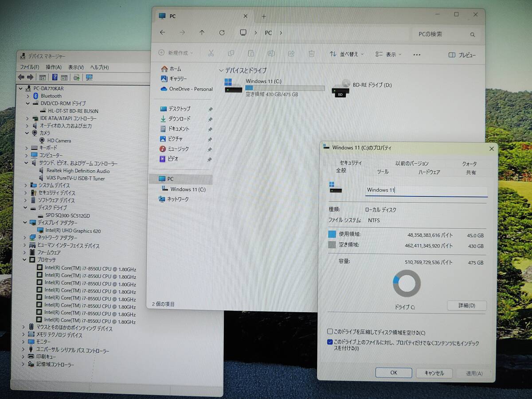
Task: Collapse デバイスとドライブ group header
Action: 221,70
